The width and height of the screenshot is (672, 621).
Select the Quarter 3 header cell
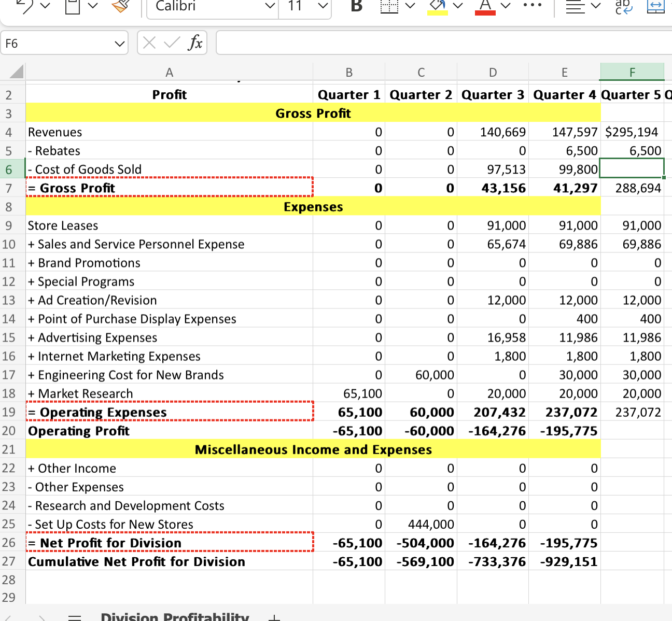click(x=493, y=95)
